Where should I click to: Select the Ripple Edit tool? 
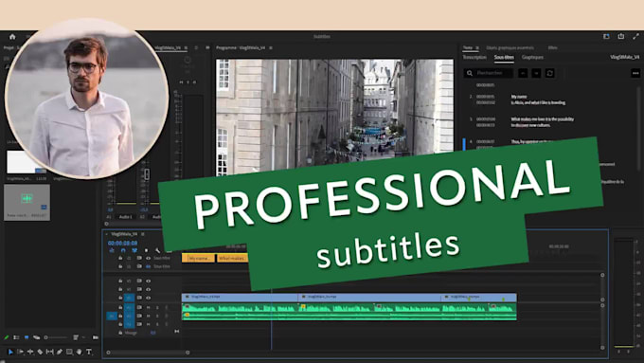pos(30,352)
